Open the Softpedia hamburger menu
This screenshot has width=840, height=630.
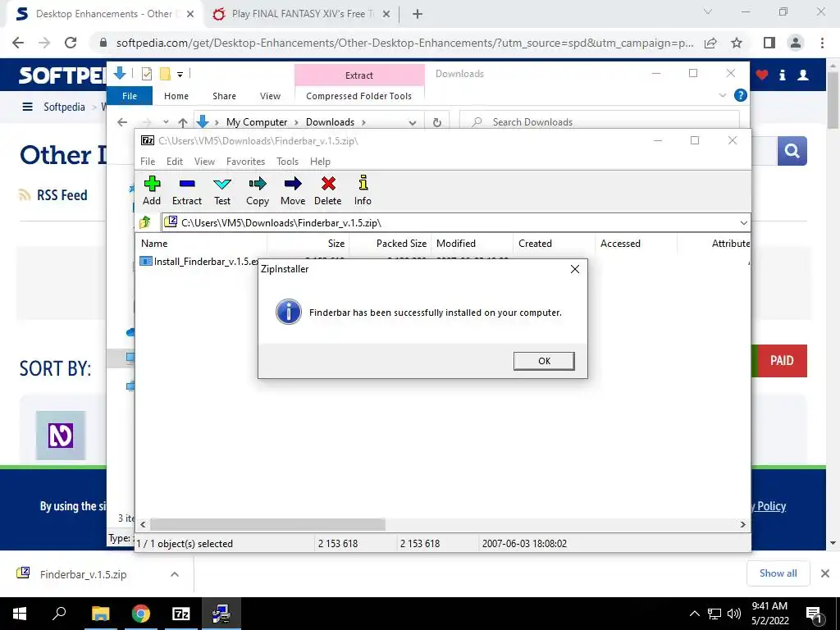click(27, 107)
